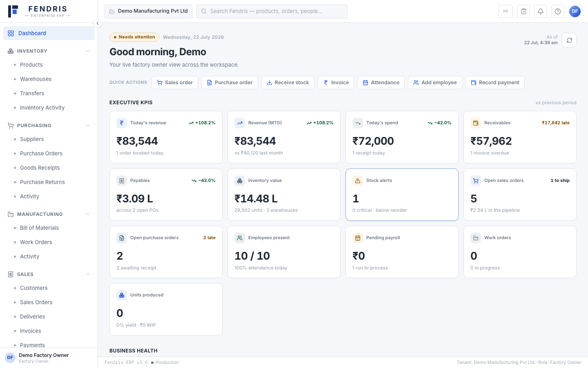This screenshot has height=368, width=588.
Task: Click the Today's spend downward trend icon
Action: click(358, 123)
